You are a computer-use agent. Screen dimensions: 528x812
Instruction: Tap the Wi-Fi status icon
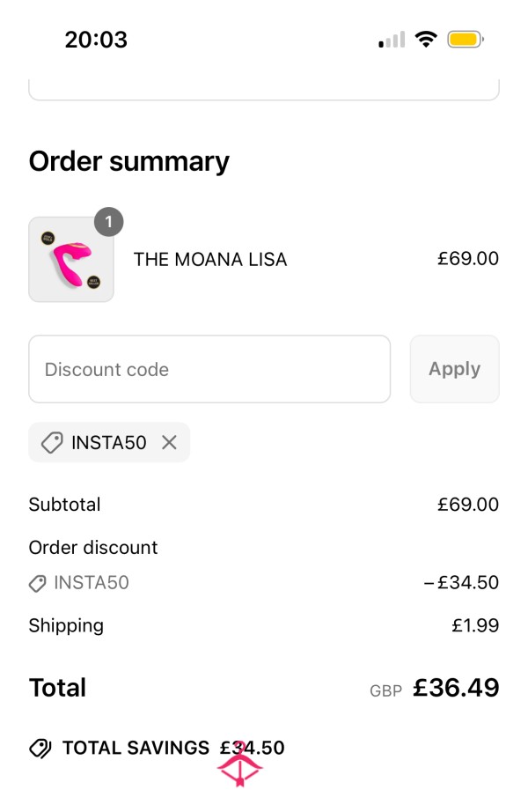coord(426,40)
